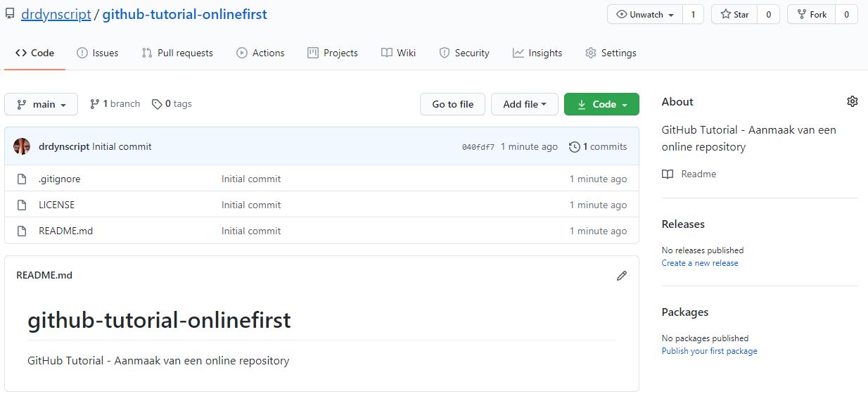Click Publish your first package link
The image size is (868, 408).
710,351
